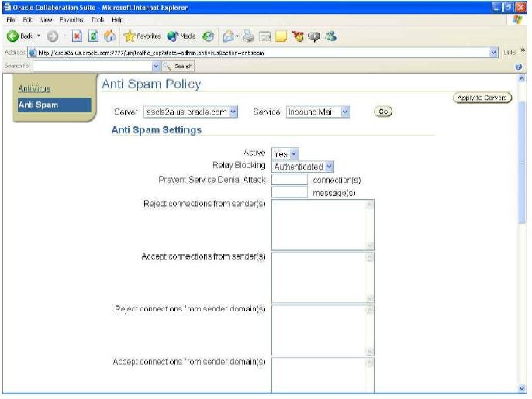
Task: Click the Forward navigation arrow icon
Action: coord(53,36)
